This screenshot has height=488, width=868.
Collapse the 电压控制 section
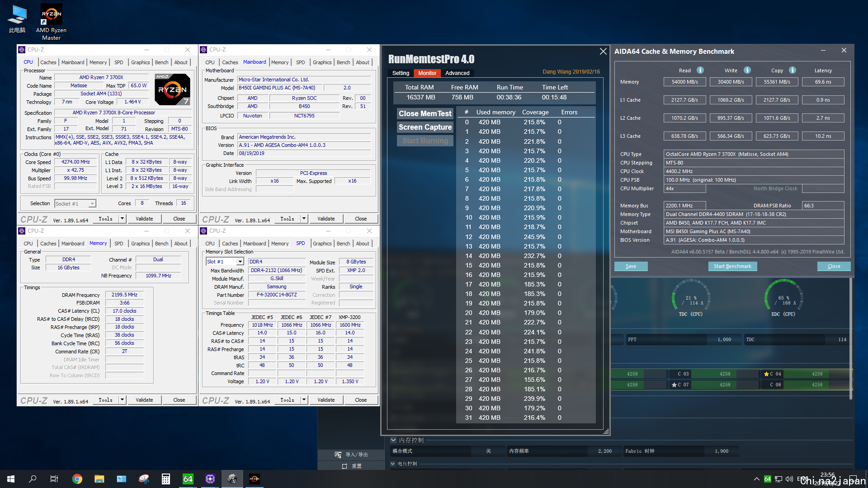393,464
